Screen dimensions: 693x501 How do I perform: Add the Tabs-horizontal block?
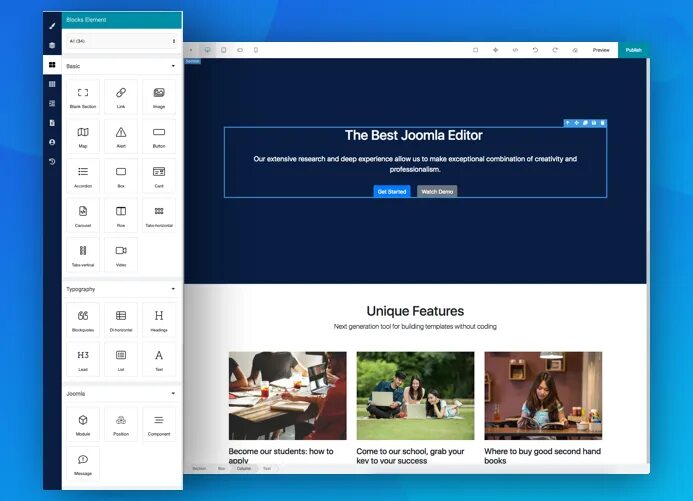coord(159,215)
